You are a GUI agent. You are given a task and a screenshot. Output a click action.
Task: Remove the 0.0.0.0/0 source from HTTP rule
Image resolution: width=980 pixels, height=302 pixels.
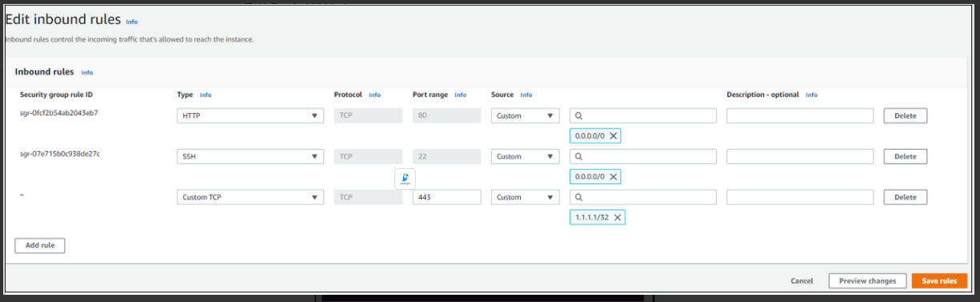pos(613,136)
